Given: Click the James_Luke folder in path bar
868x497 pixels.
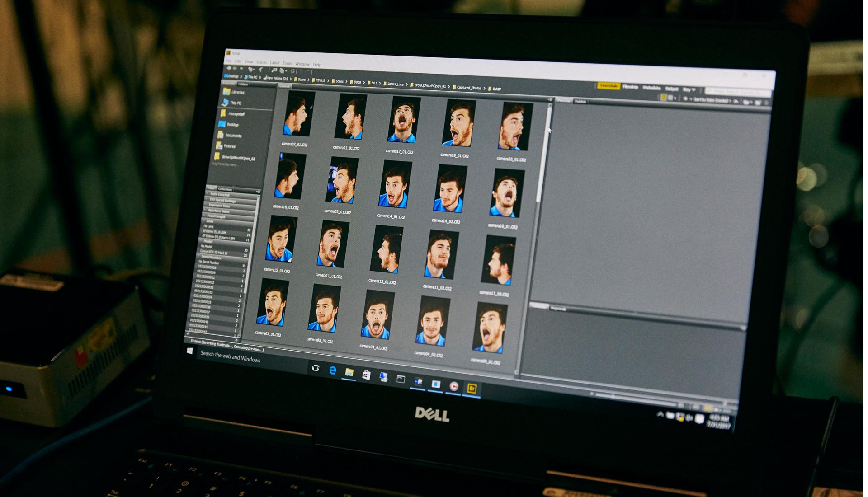Looking at the screenshot, I should [395, 84].
